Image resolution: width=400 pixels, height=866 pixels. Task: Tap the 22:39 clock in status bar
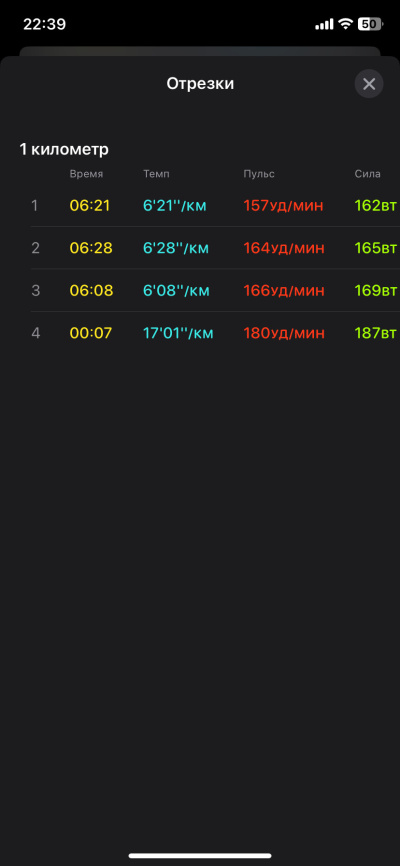(44, 24)
